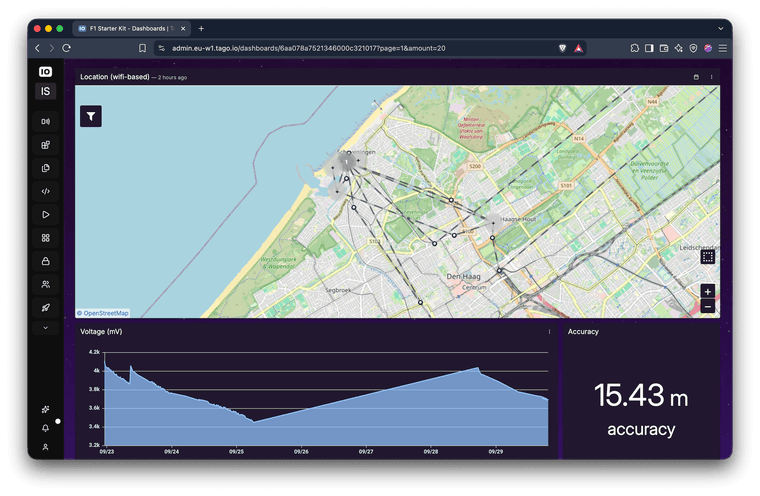
Task: Open the browser hamburger menu
Action: click(x=723, y=48)
